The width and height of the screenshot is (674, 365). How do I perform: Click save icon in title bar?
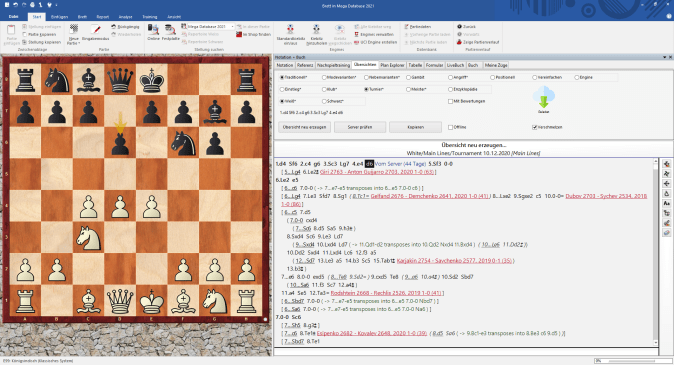6,5
